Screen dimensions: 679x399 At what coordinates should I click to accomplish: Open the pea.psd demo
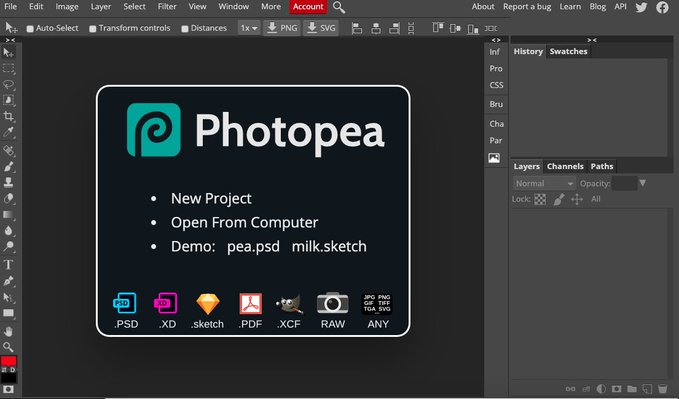(253, 247)
